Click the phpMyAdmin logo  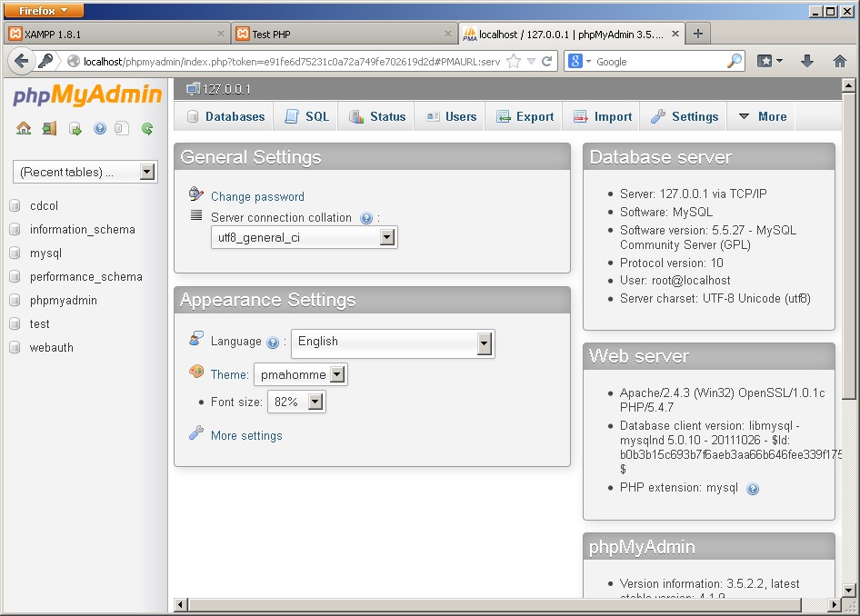pyautogui.click(x=87, y=94)
